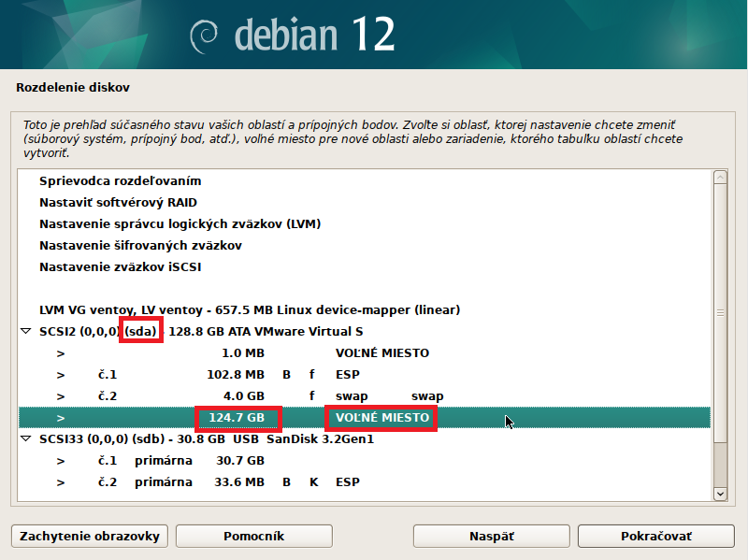
Task: Click the Debian swirl logo
Action: [203, 36]
